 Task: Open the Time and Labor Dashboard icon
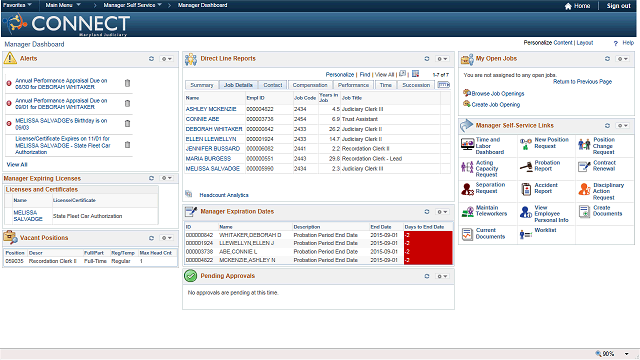tap(467, 144)
